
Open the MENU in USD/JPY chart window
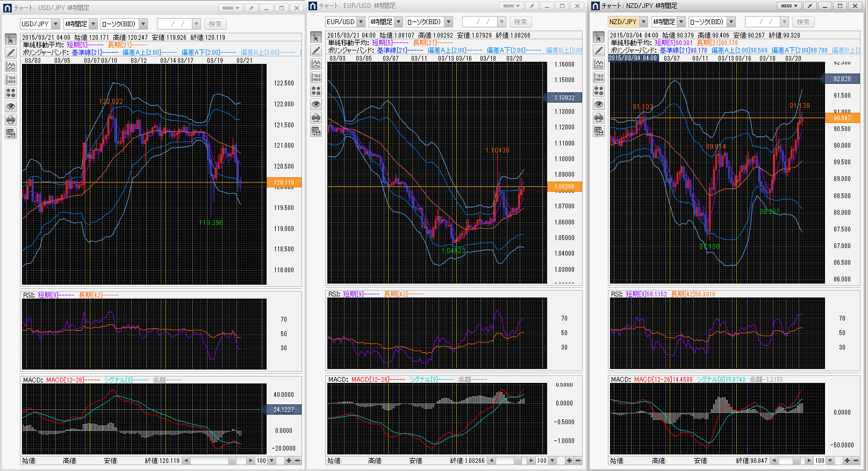(x=231, y=8)
